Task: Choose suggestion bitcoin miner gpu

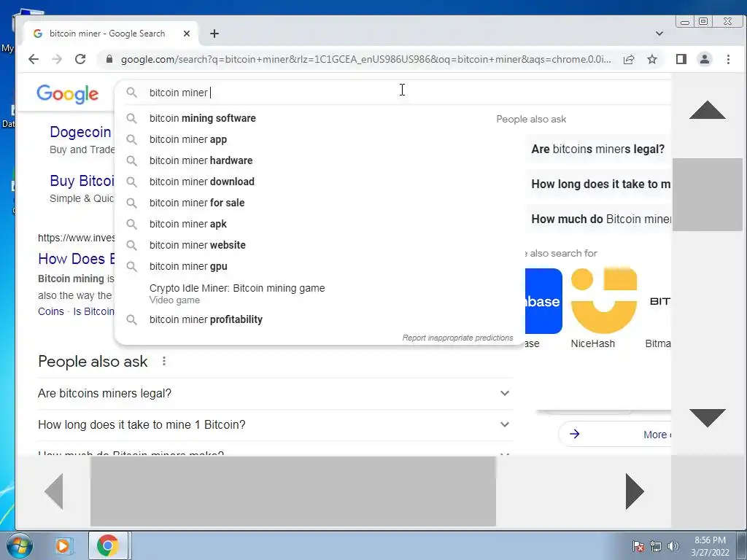Action: 320,266
